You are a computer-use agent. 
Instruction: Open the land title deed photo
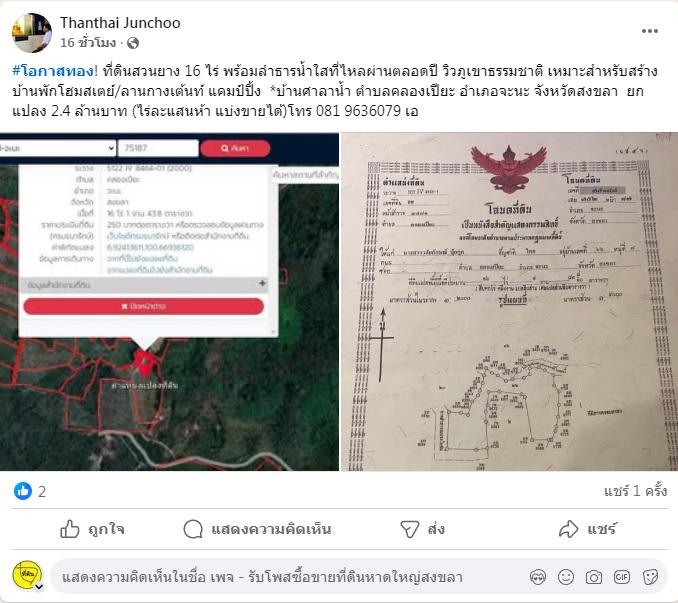pyautogui.click(x=510, y=302)
